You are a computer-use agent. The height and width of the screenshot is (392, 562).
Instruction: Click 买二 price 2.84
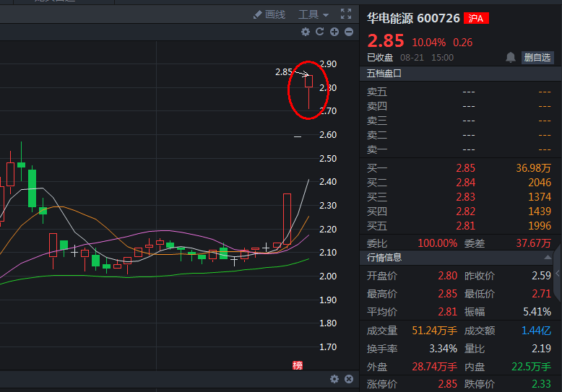[x=466, y=183]
